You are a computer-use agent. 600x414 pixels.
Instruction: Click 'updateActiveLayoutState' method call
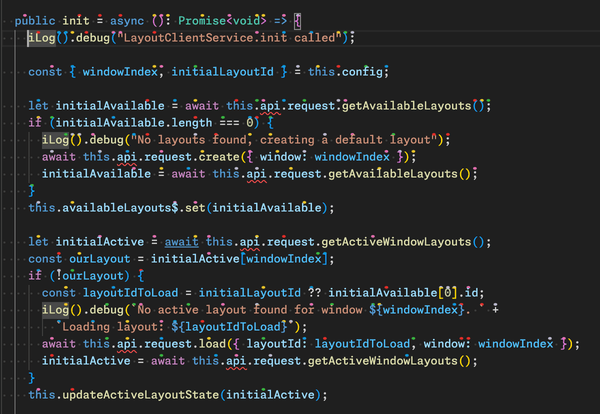[x=140, y=395]
